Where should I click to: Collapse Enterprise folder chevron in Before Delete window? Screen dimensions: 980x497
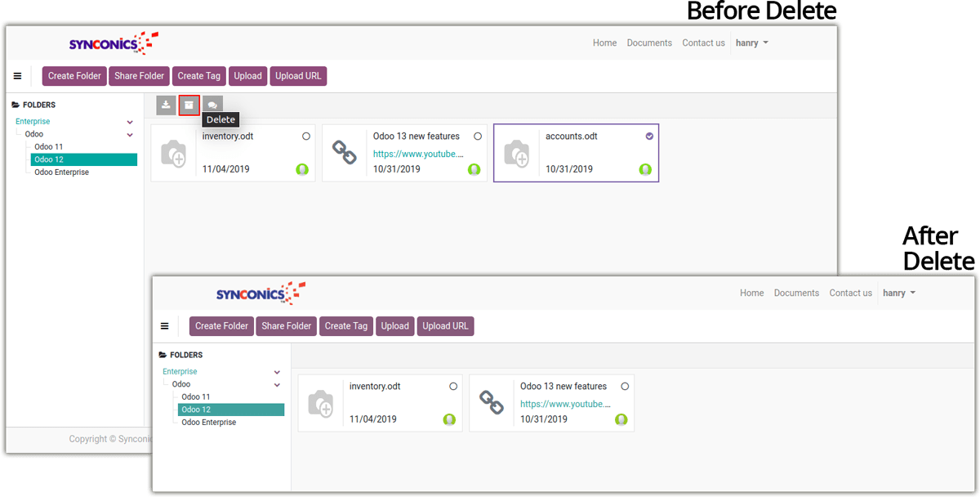(129, 122)
